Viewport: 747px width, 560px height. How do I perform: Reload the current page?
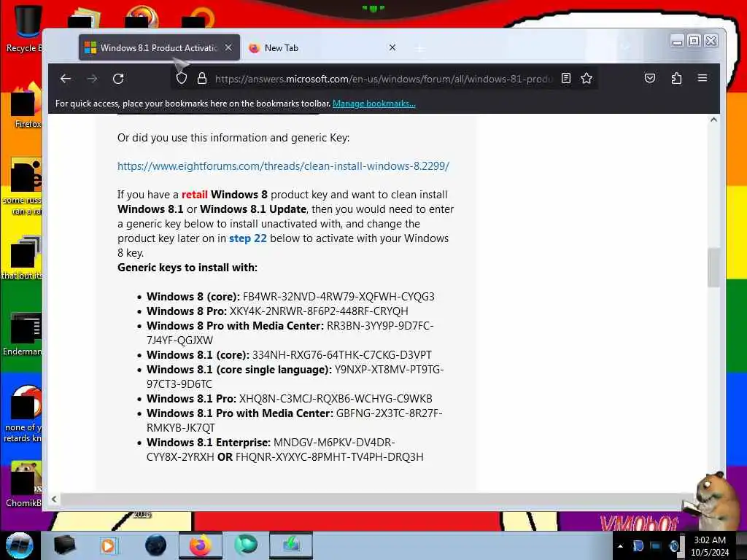pos(118,79)
